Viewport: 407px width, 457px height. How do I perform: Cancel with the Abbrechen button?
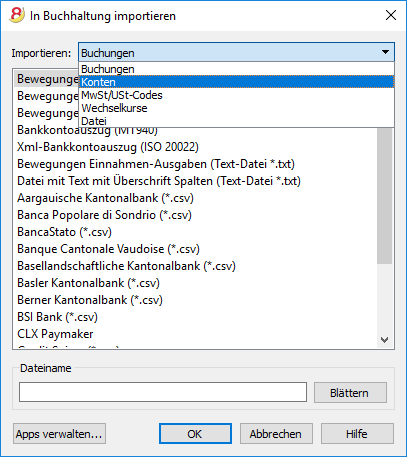(x=276, y=434)
